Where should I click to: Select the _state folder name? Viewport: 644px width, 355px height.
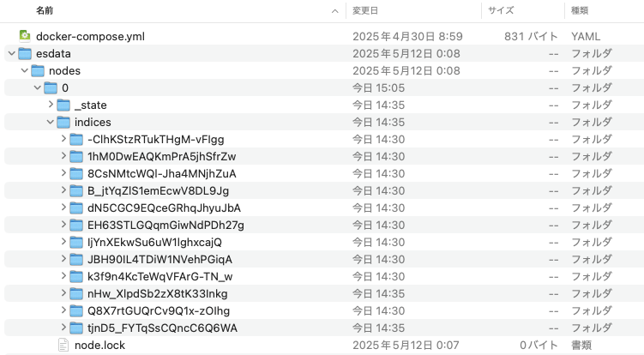91,105
